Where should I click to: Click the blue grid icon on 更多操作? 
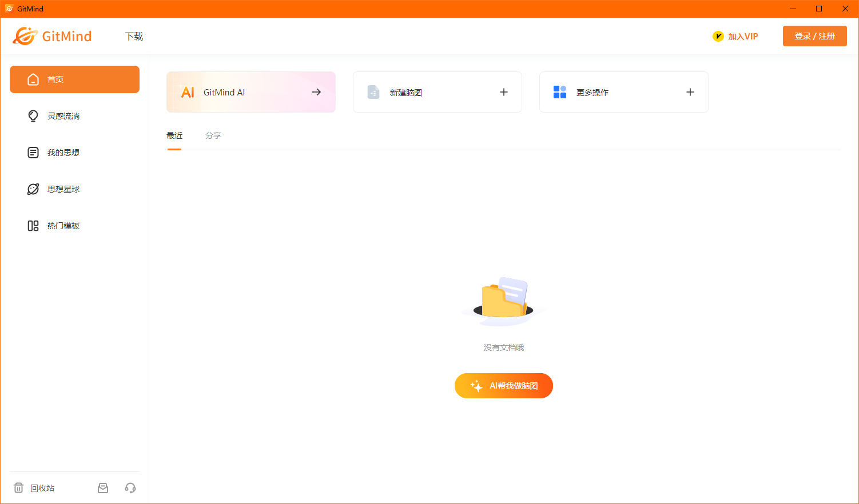[560, 92]
